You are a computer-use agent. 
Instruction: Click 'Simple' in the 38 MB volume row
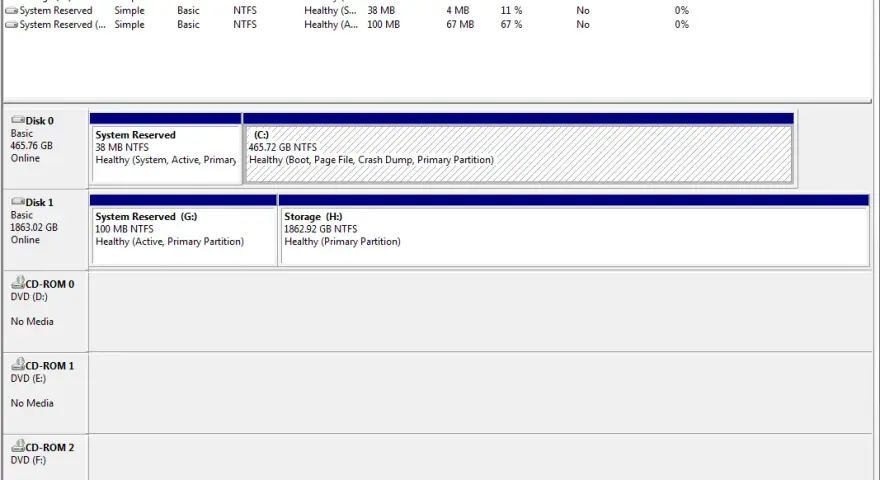(x=129, y=11)
